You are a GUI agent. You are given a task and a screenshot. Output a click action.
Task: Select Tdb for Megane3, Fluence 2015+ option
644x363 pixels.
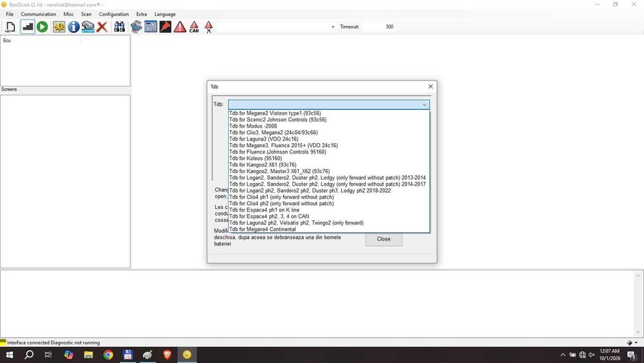click(329, 146)
